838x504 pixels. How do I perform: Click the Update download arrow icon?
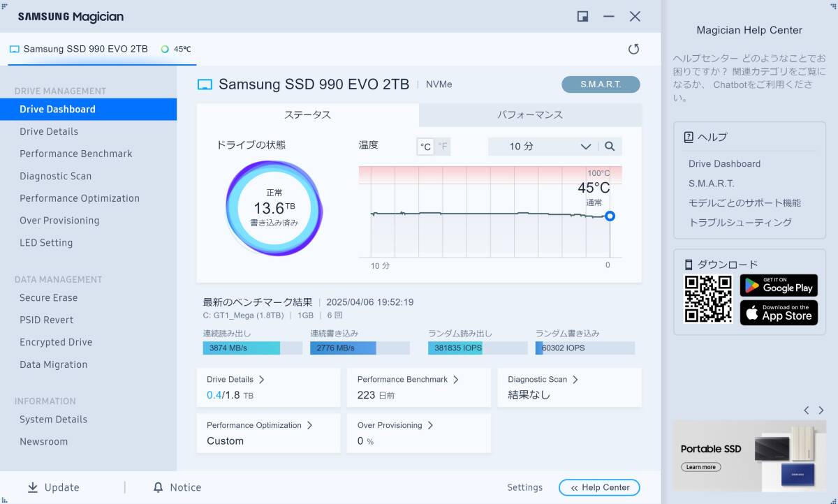point(33,487)
